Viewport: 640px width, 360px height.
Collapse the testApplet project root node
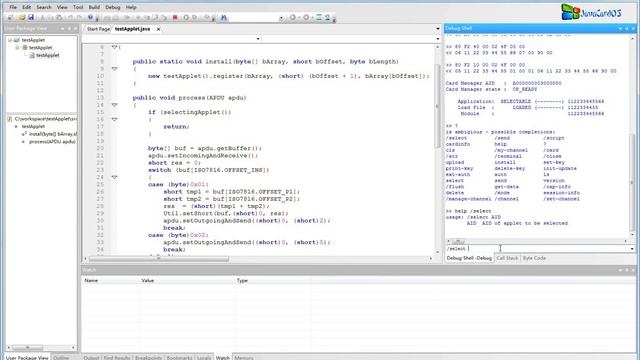[10, 40]
